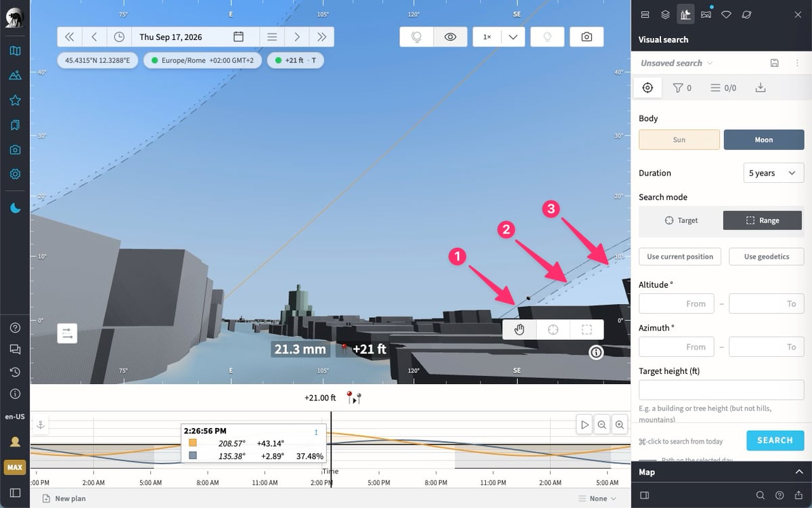Select the dashed rectangle range tool in viewport

587,329
